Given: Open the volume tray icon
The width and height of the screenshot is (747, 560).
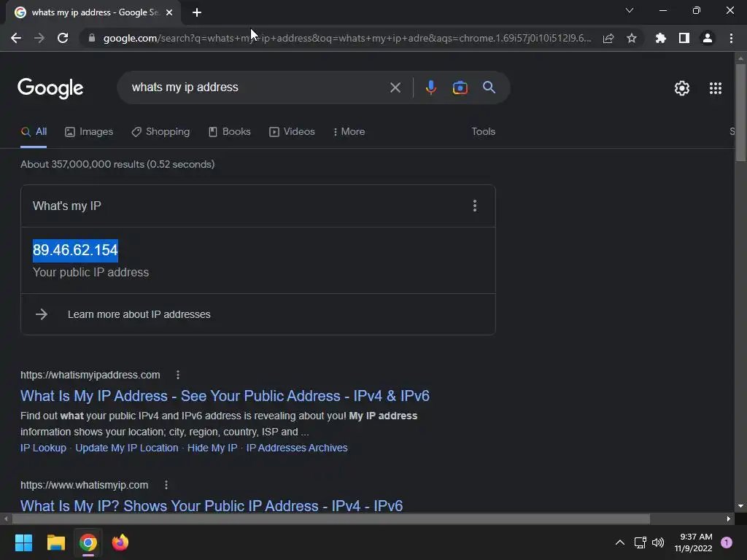Looking at the screenshot, I should pos(658,542).
